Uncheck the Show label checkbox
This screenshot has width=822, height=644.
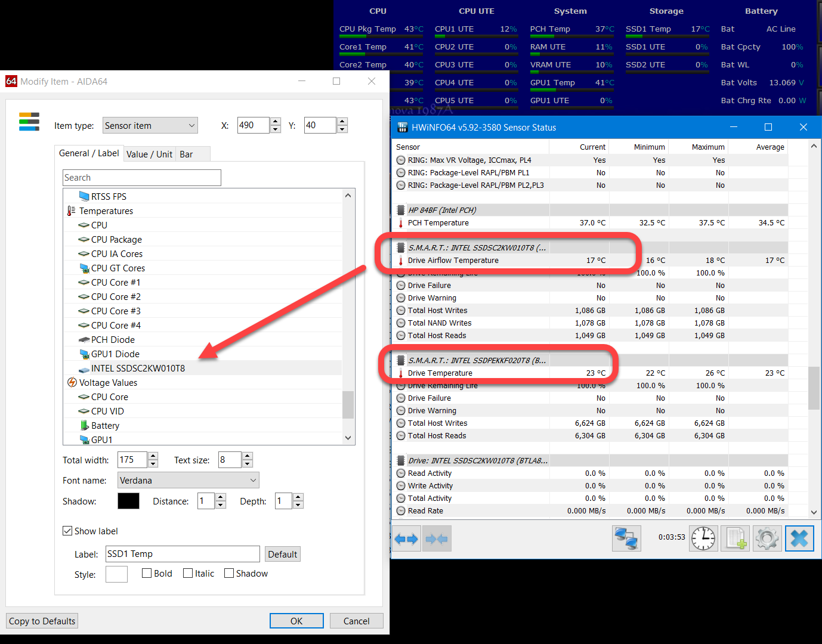click(67, 531)
